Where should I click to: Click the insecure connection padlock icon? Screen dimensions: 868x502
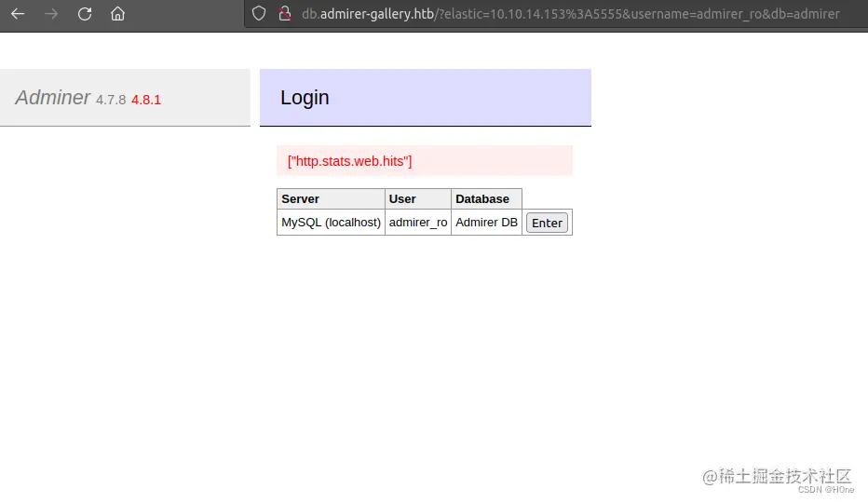pos(285,14)
